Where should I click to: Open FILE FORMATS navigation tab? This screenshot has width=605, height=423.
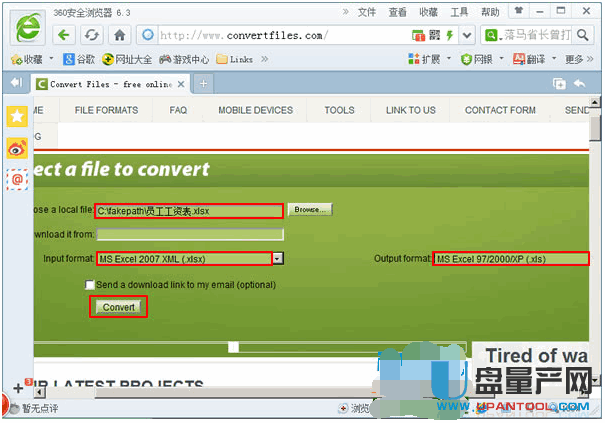(x=107, y=110)
